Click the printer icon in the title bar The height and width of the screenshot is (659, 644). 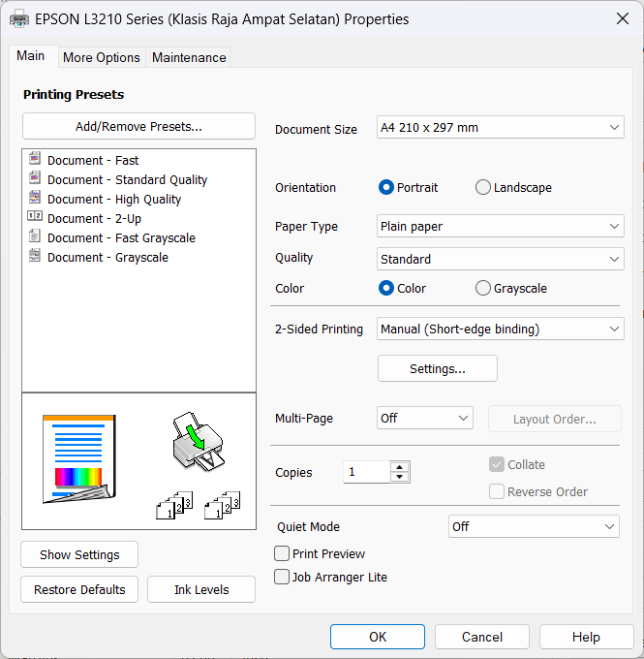pyautogui.click(x=19, y=19)
